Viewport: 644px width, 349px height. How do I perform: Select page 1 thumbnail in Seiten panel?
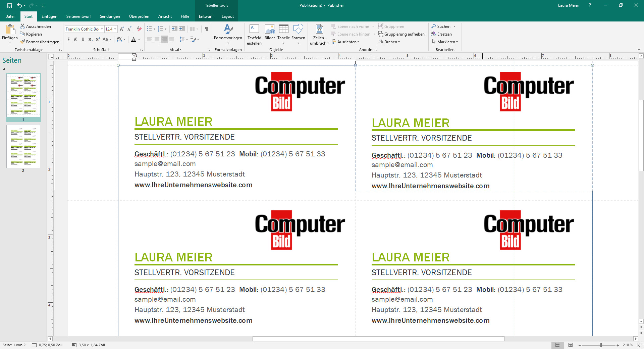[23, 95]
